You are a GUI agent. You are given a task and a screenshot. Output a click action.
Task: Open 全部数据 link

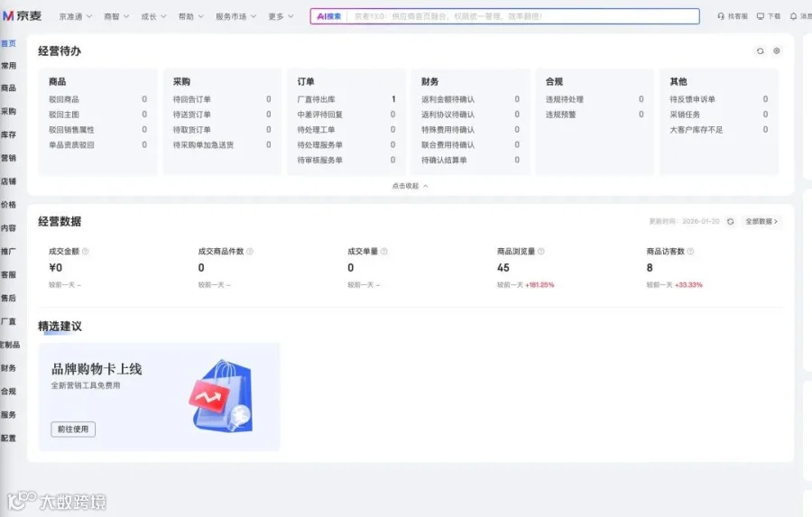761,222
